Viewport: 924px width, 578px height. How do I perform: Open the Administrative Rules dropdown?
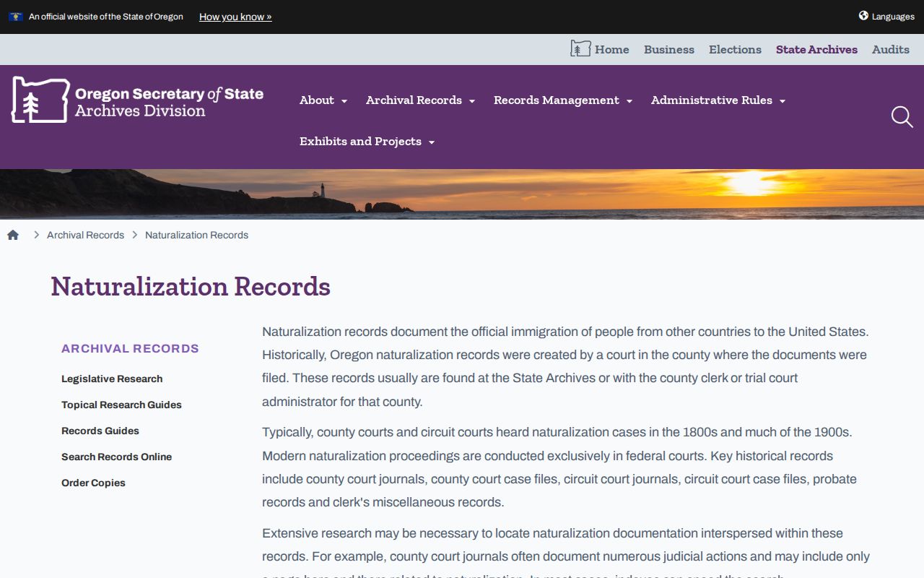(x=718, y=100)
